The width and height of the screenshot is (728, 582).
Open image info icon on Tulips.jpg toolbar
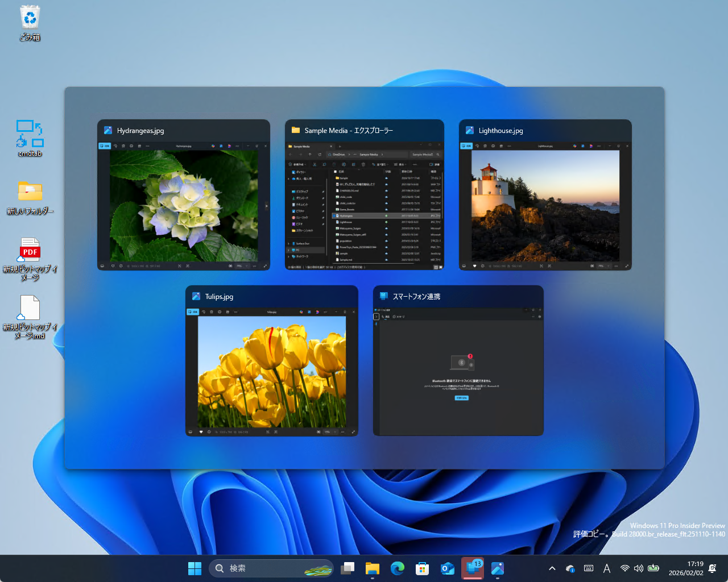pos(209,431)
